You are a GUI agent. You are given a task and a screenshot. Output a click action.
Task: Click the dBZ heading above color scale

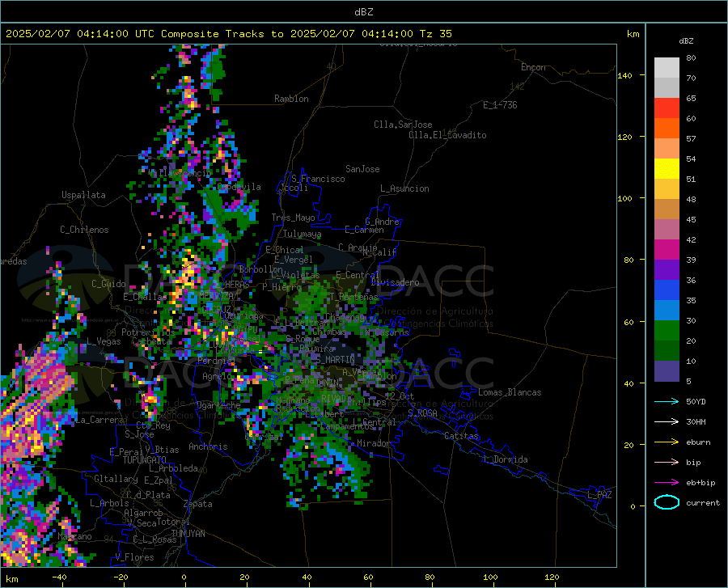(x=686, y=40)
